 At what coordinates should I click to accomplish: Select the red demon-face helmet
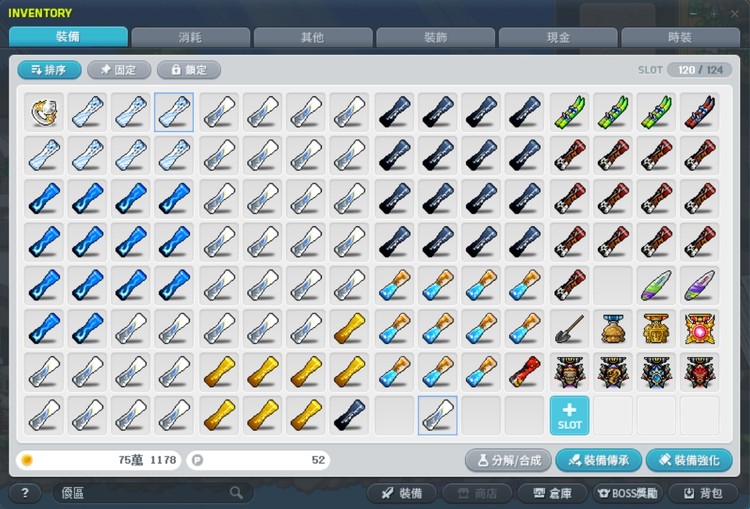coord(699,372)
